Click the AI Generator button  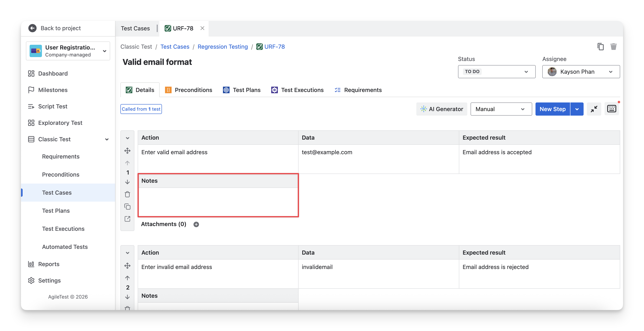[442, 109]
